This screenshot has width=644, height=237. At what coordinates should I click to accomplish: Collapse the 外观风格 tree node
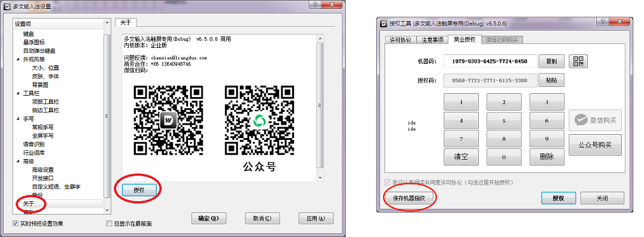point(18,59)
